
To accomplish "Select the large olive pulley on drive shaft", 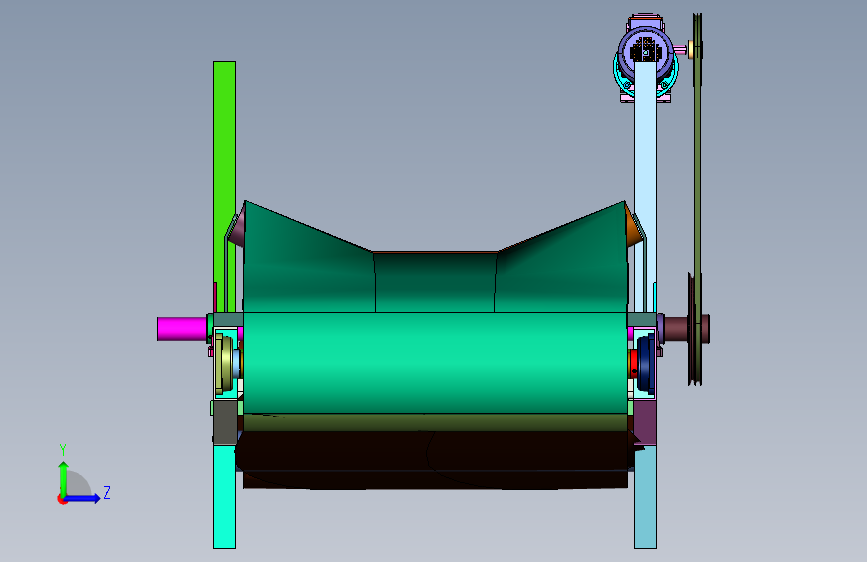I will pos(694,329).
